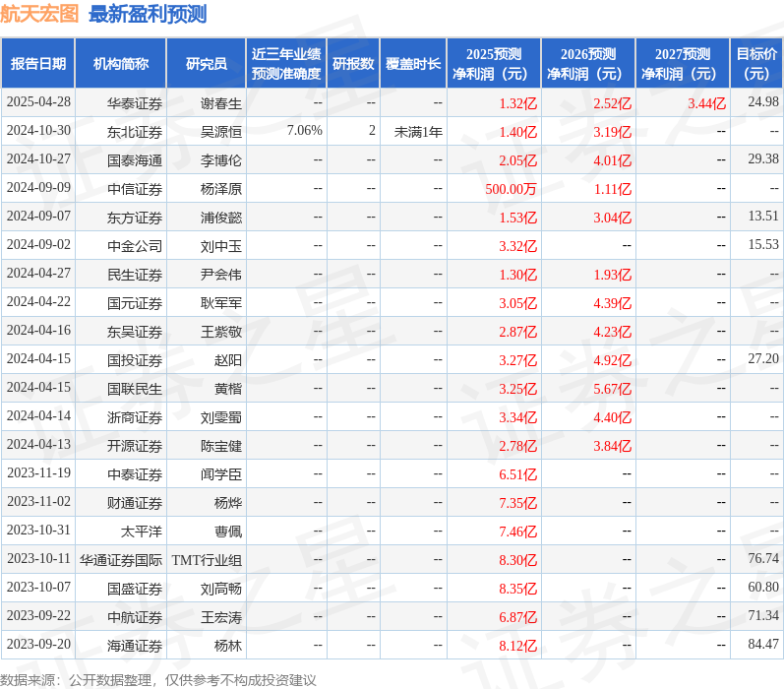Screen dimensions: 784x689
Task: Click the 8.12亿 2025 forecast value
Action: coord(518,645)
